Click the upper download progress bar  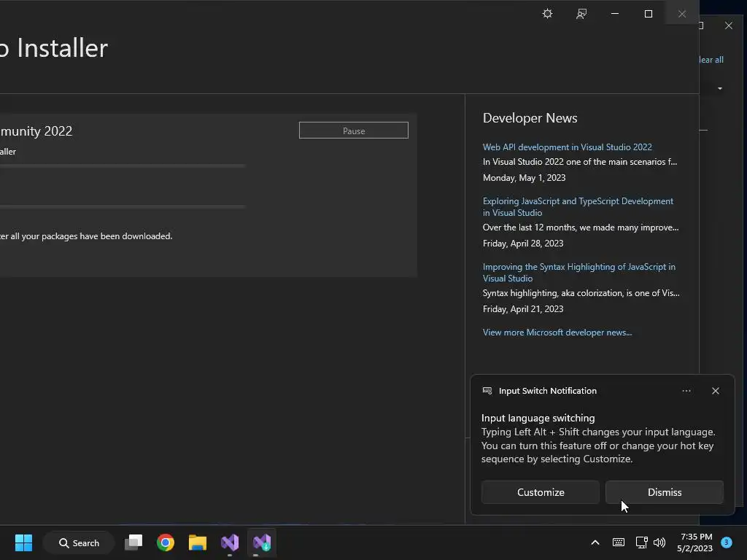point(123,166)
